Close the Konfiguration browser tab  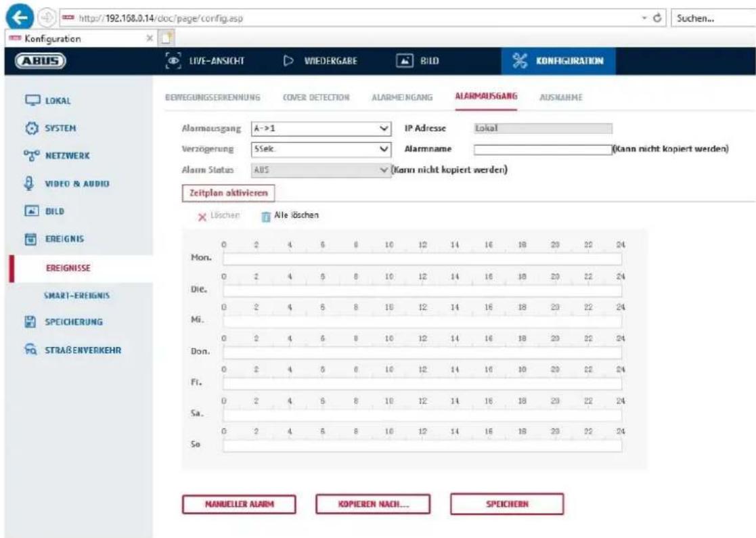[x=150, y=38]
